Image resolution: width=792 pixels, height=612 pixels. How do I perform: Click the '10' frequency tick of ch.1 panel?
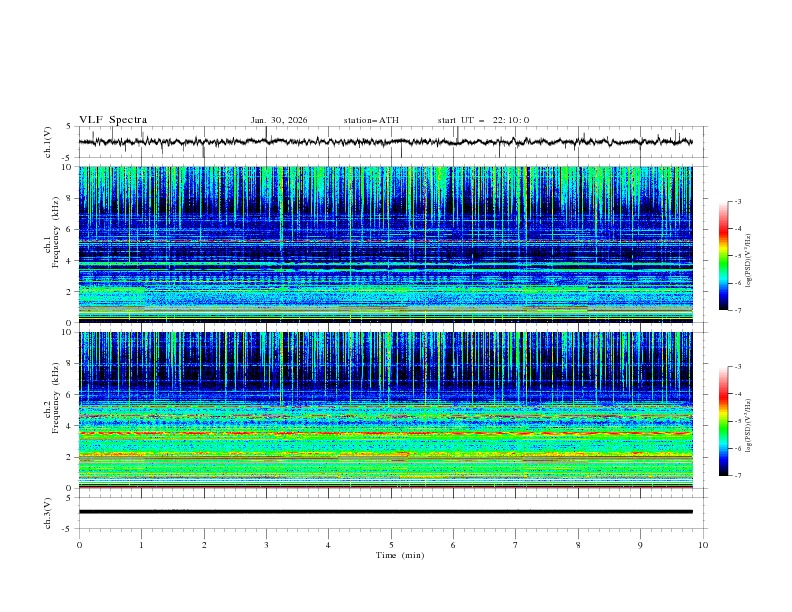[69, 167]
